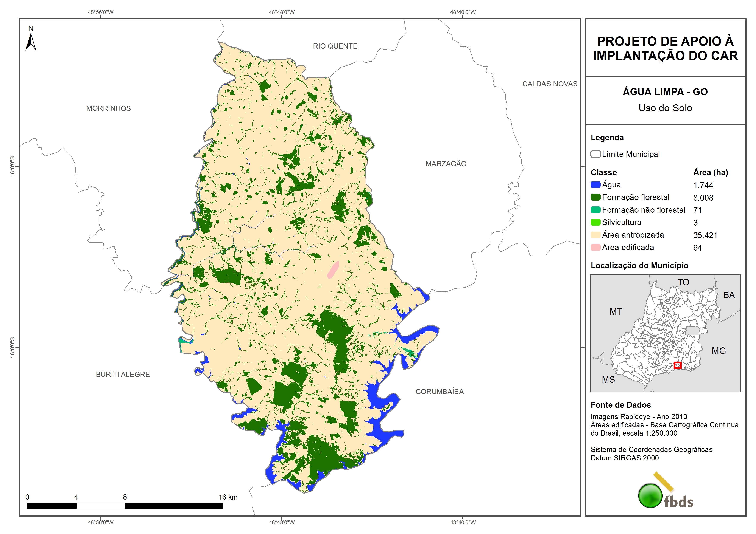Click the RIO QUENTE municipality label
The height and width of the screenshot is (534, 756).
pos(335,46)
